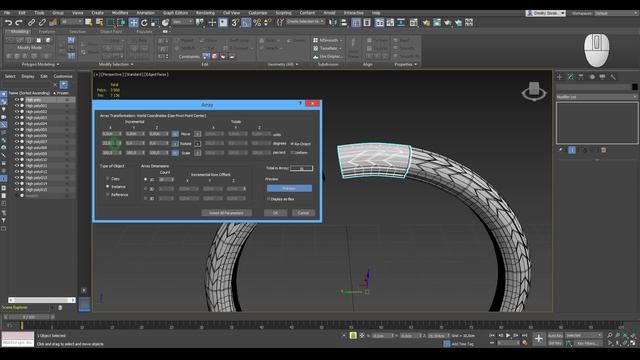The height and width of the screenshot is (360, 640).
Task: Open the Display command panel tab
Action: 602,77
